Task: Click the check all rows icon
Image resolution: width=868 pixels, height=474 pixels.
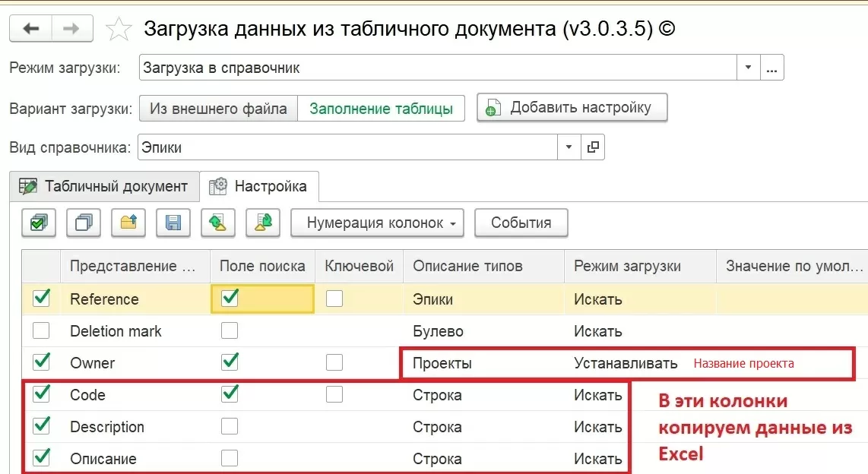Action: [x=39, y=223]
